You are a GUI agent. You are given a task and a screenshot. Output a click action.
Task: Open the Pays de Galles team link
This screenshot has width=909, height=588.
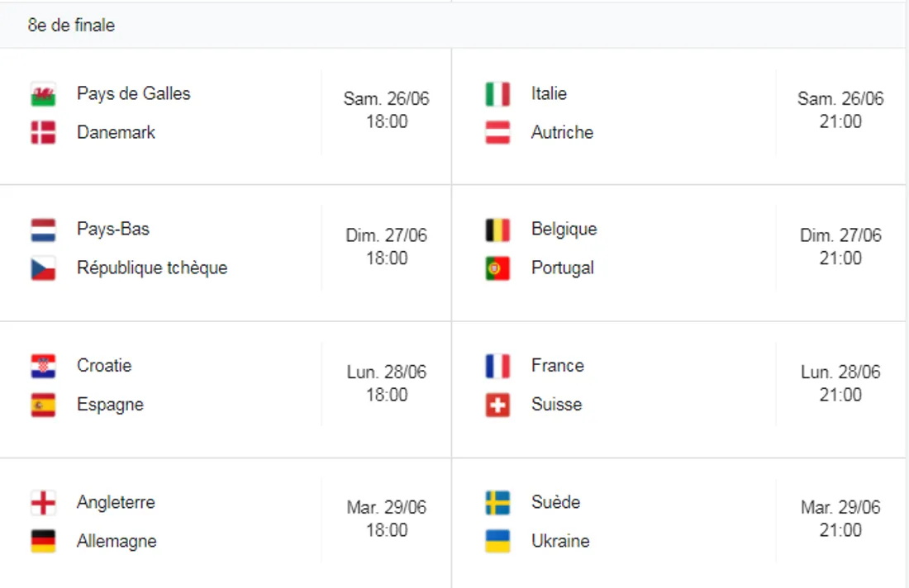[x=133, y=93]
